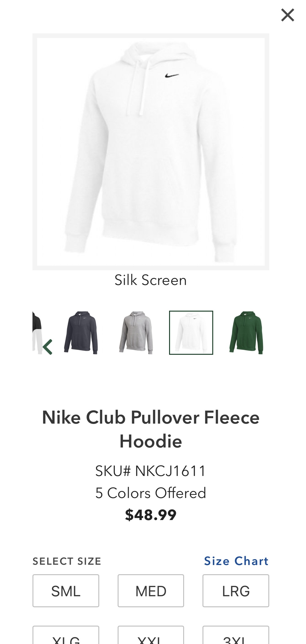
Task: Click the Nike swoosh on main image
Action: [x=172, y=75]
